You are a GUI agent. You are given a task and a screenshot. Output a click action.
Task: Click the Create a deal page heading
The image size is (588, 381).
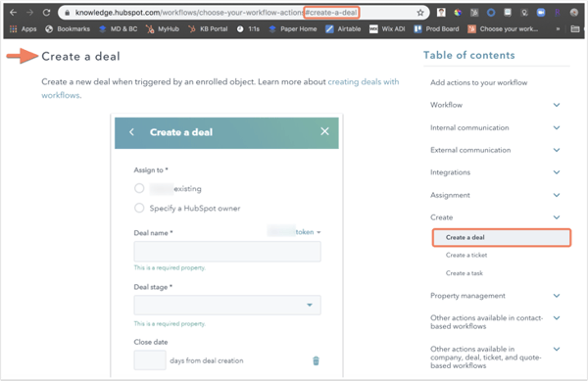point(80,56)
